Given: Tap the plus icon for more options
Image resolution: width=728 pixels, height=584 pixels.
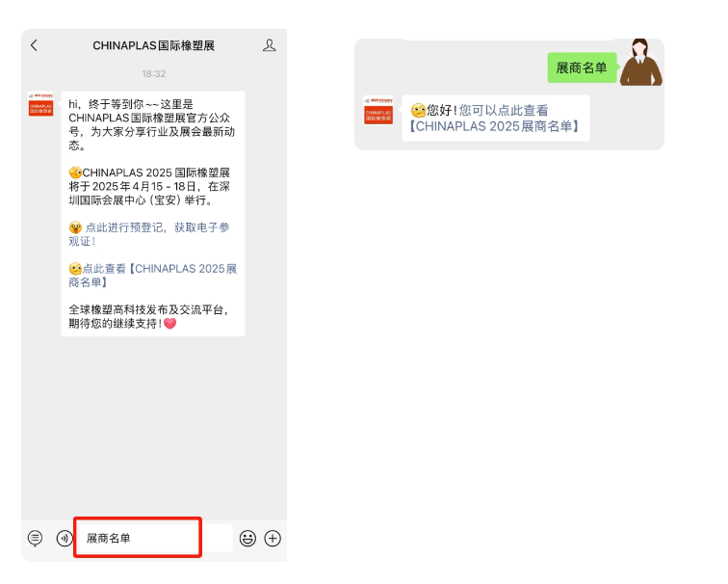Looking at the screenshot, I should (273, 539).
